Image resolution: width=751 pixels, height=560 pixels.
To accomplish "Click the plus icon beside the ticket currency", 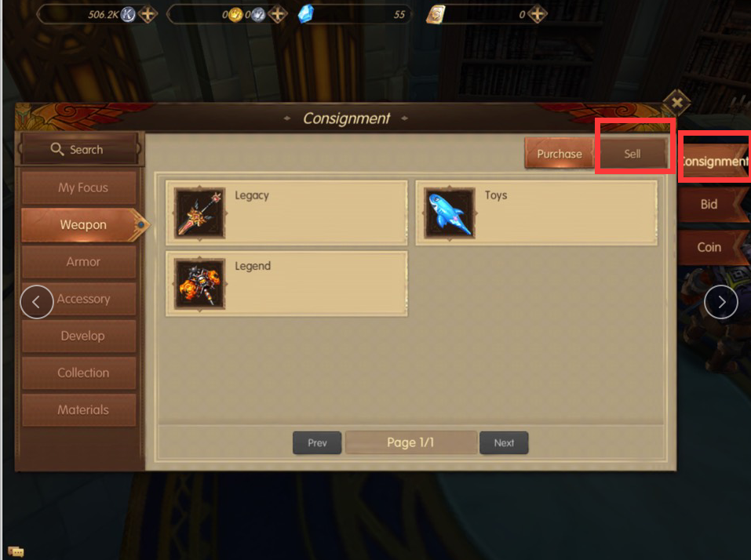I will click(538, 14).
